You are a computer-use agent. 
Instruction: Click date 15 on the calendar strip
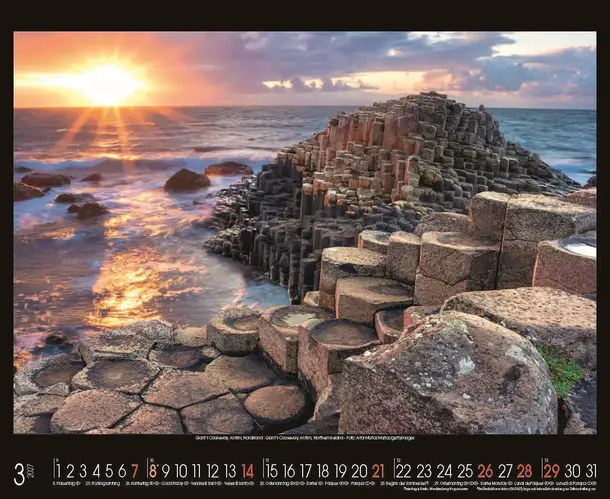tap(271, 471)
